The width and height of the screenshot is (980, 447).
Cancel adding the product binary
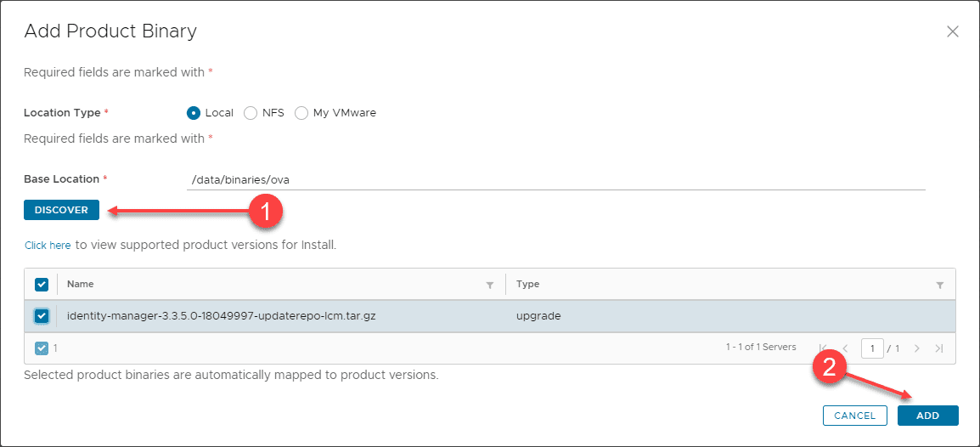coord(854,416)
